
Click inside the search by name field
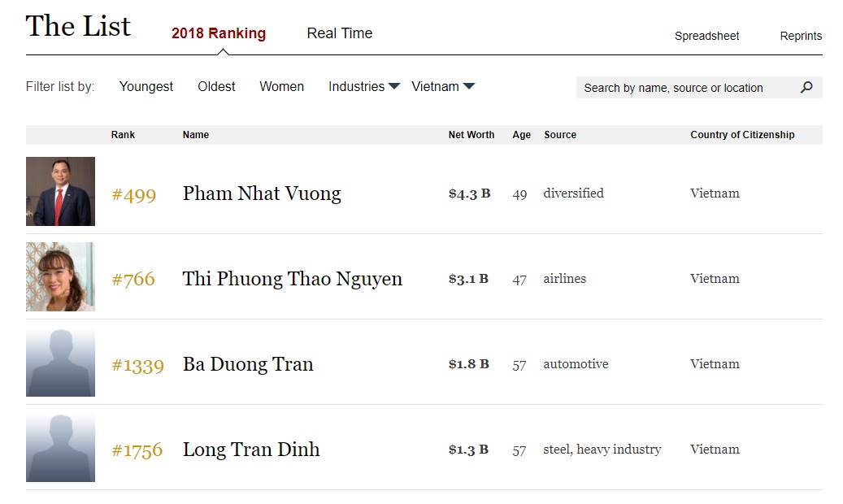tap(683, 87)
